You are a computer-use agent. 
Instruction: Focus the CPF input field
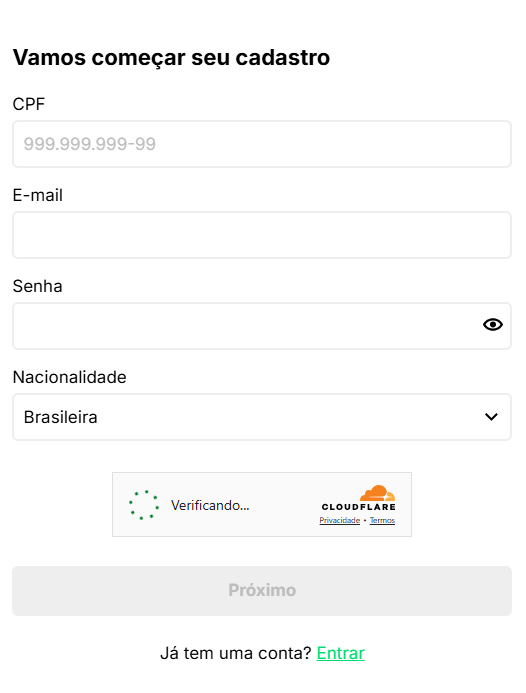coord(262,144)
